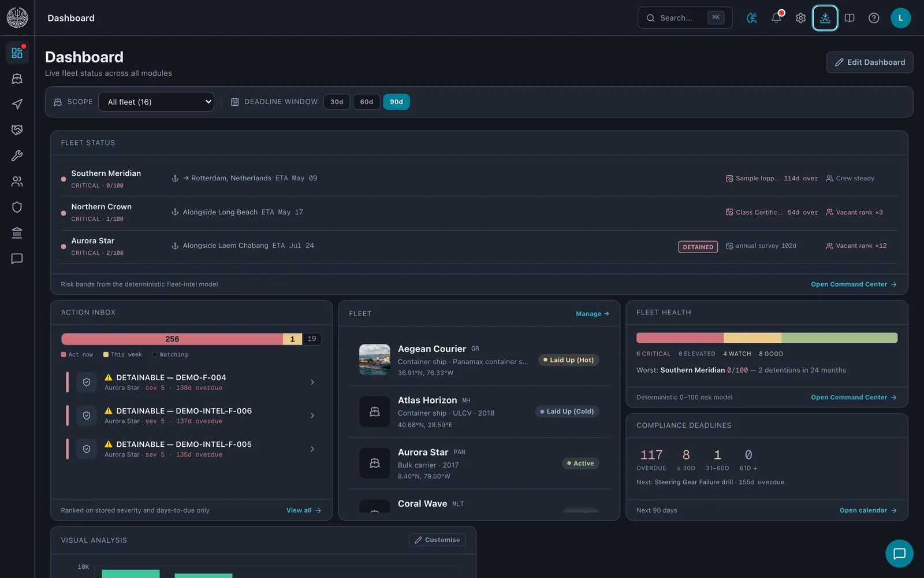Expand the DEMO-INTEL-F-005 item chevron
This screenshot has height=578, width=924.
point(312,449)
